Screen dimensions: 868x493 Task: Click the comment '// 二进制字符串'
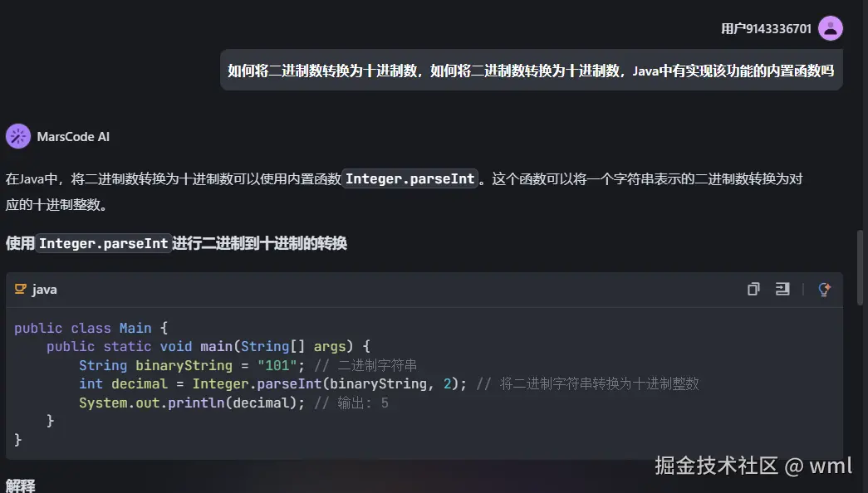[365, 365]
